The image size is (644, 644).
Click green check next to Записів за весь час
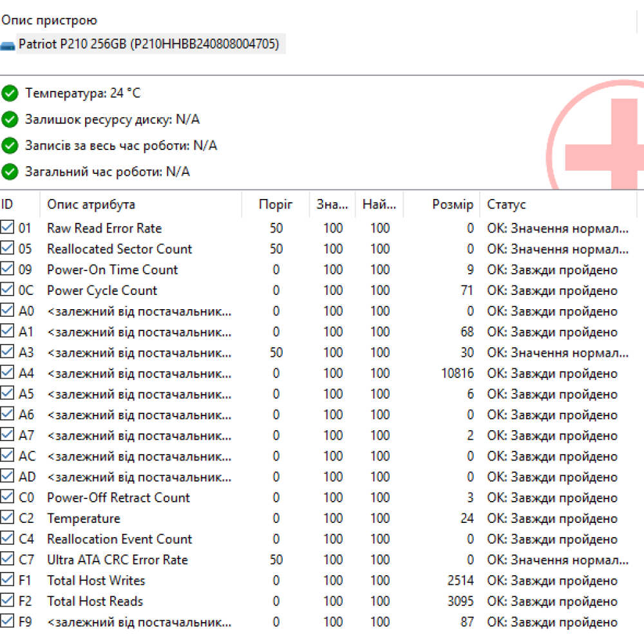[x=10, y=146]
